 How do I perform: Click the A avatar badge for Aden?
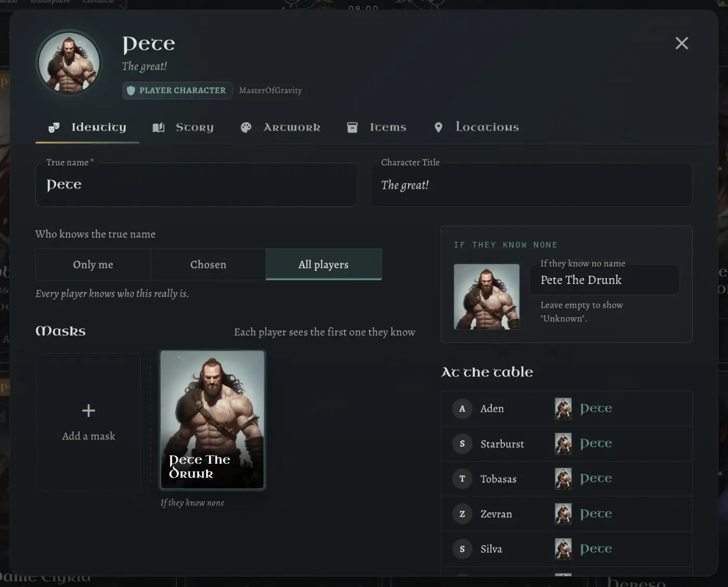pos(462,409)
